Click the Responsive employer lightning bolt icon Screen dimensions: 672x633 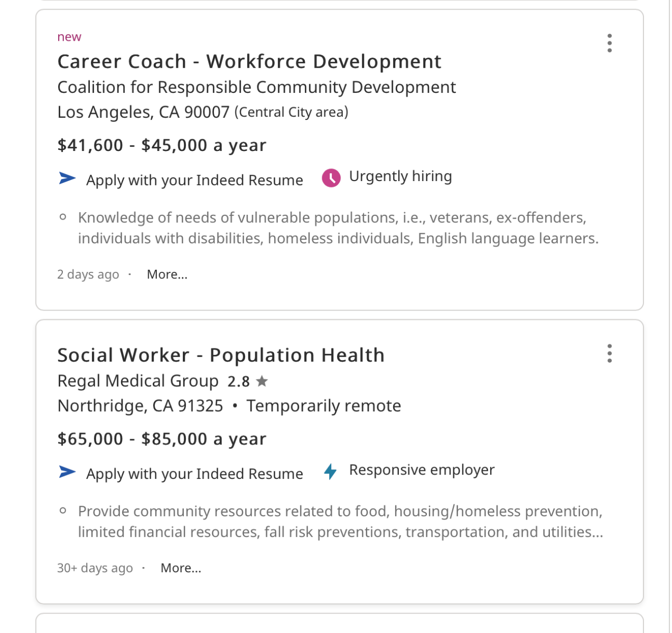pos(331,471)
